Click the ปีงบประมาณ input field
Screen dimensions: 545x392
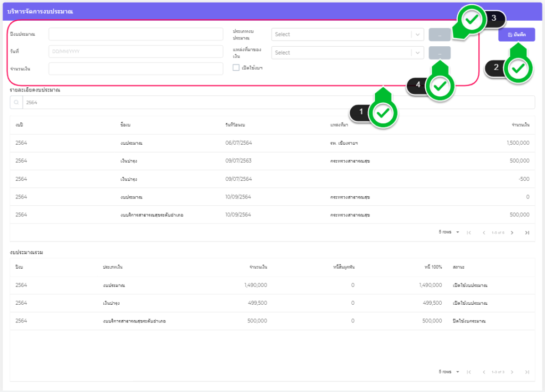click(x=136, y=34)
